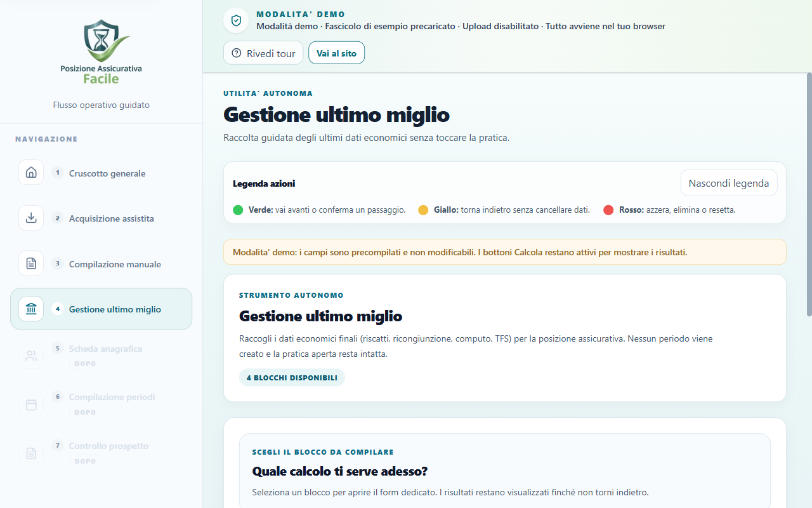Go to Compilazione manuale step
This screenshot has width=812, height=508.
coord(101,264)
